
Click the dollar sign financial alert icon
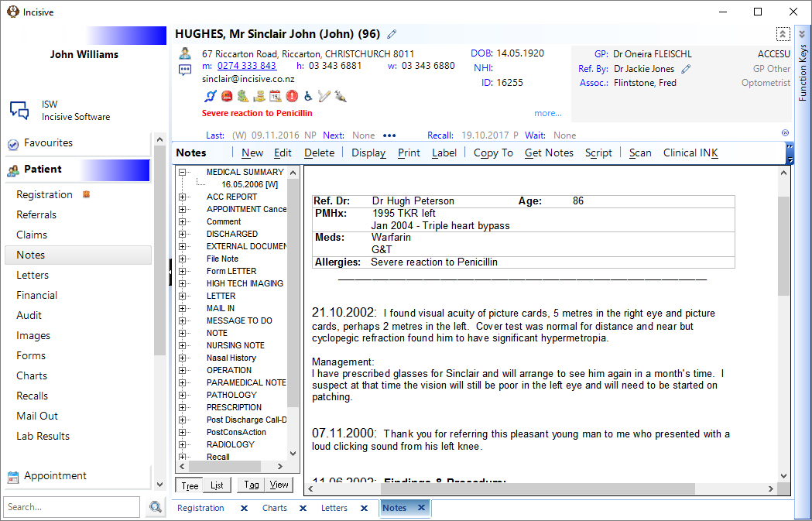coord(243,96)
